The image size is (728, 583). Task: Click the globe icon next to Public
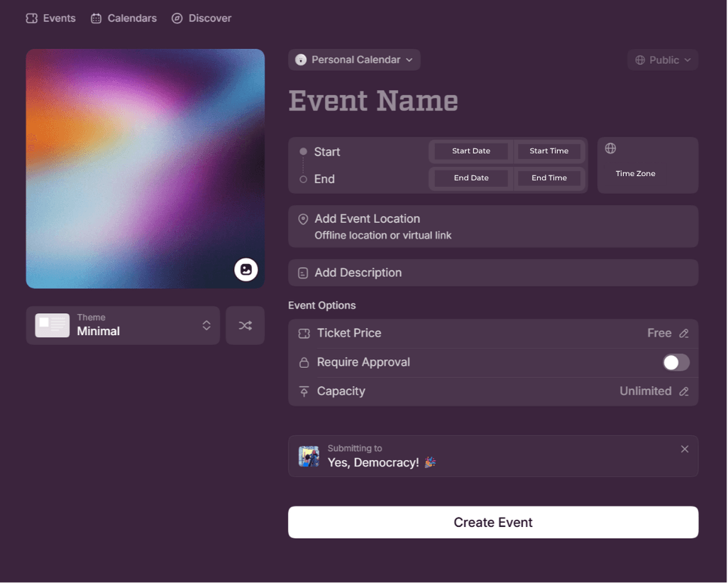[640, 60]
